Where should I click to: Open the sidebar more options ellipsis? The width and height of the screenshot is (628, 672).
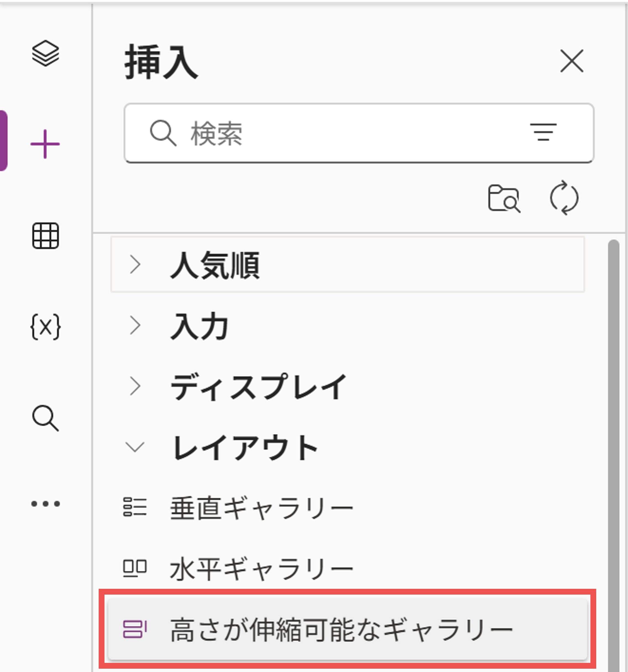pyautogui.click(x=45, y=504)
